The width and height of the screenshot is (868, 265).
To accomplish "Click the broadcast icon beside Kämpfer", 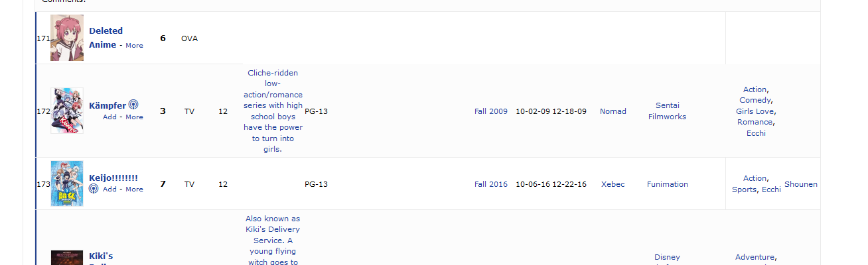I will (133, 105).
